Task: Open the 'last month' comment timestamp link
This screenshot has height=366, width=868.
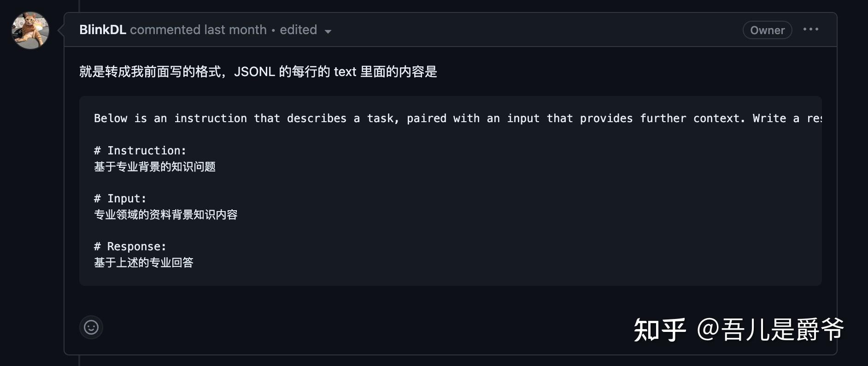Action: point(235,30)
